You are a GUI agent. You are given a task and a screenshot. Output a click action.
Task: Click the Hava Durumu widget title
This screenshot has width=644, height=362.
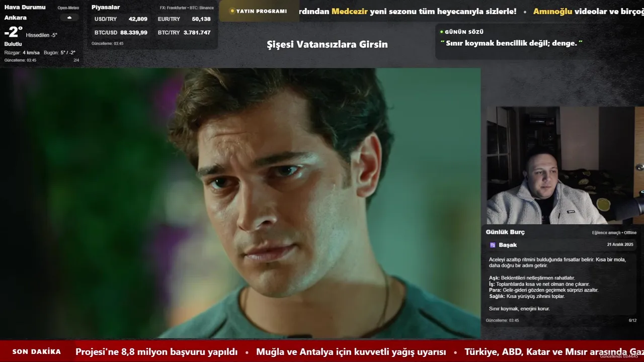click(25, 7)
